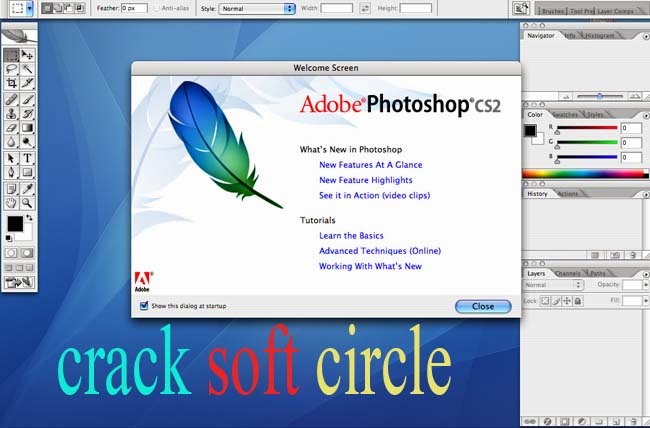The height and width of the screenshot is (428, 650).
Task: Switch to the Actions tab
Action: coord(568,194)
